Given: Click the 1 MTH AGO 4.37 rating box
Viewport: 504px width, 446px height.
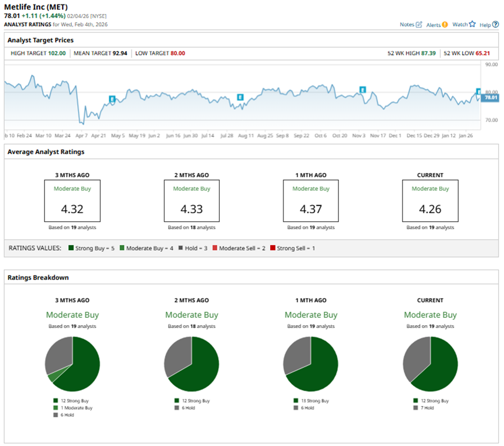Looking at the screenshot, I should tap(311, 201).
